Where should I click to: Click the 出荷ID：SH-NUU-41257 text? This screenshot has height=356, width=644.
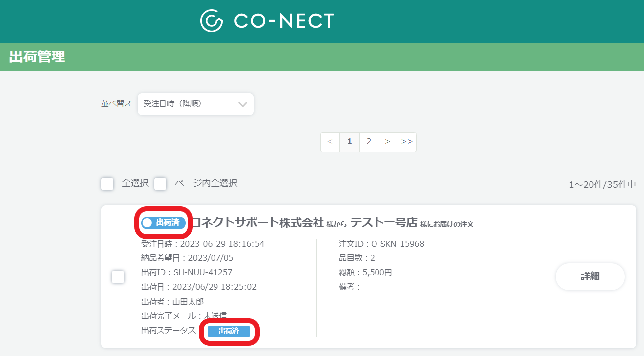coord(187,272)
